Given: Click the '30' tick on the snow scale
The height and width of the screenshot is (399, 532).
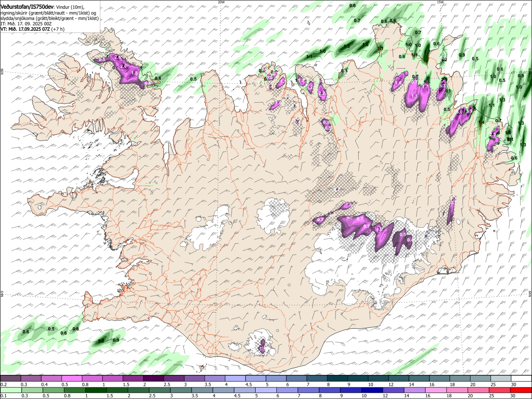Looking at the screenshot, I should (514, 384).
